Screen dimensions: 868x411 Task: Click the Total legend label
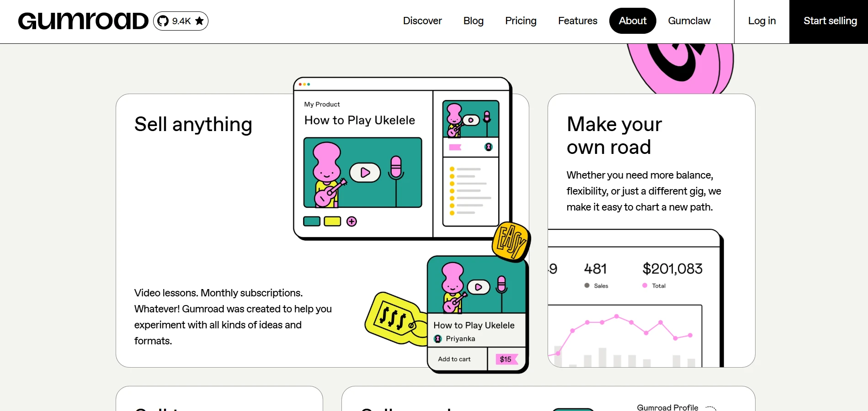pyautogui.click(x=659, y=286)
